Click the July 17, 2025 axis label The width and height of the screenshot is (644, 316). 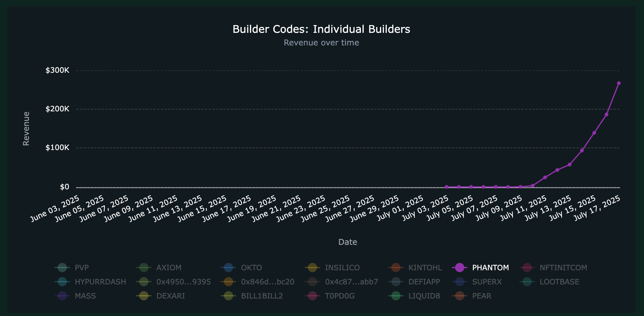[x=597, y=209]
